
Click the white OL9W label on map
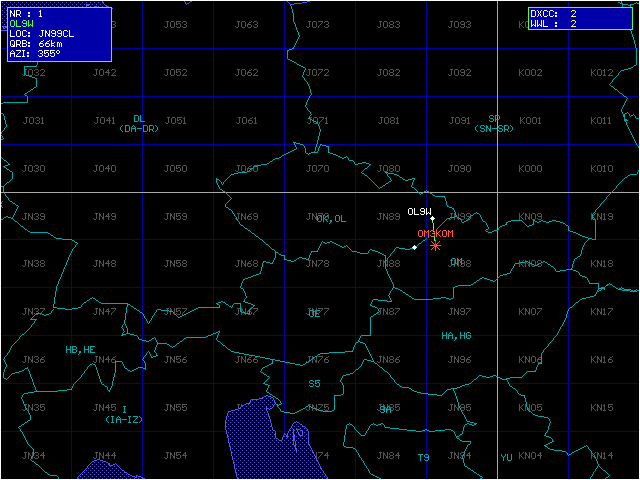point(419,211)
